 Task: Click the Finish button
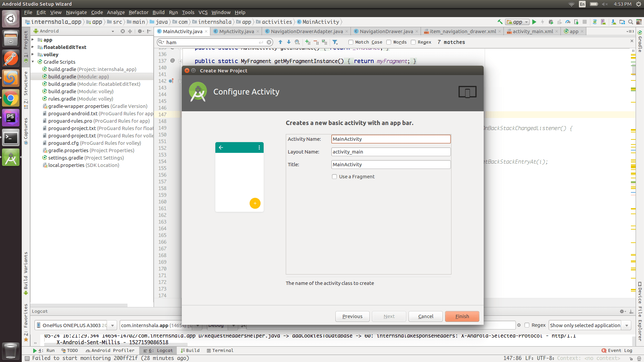point(462,316)
